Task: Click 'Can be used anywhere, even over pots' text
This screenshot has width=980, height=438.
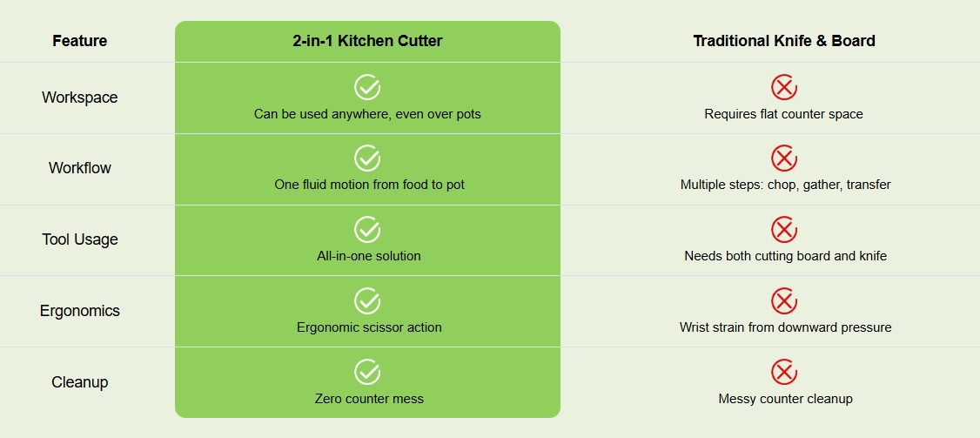Action: (367, 114)
